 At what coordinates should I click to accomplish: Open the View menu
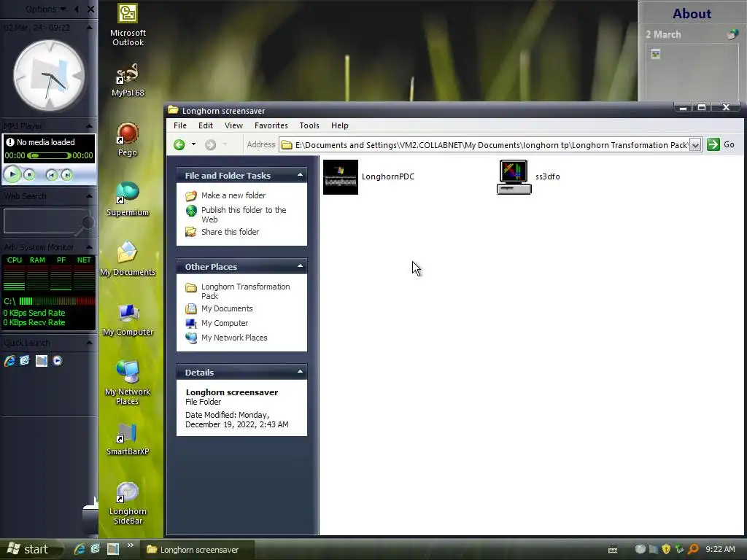click(x=234, y=125)
